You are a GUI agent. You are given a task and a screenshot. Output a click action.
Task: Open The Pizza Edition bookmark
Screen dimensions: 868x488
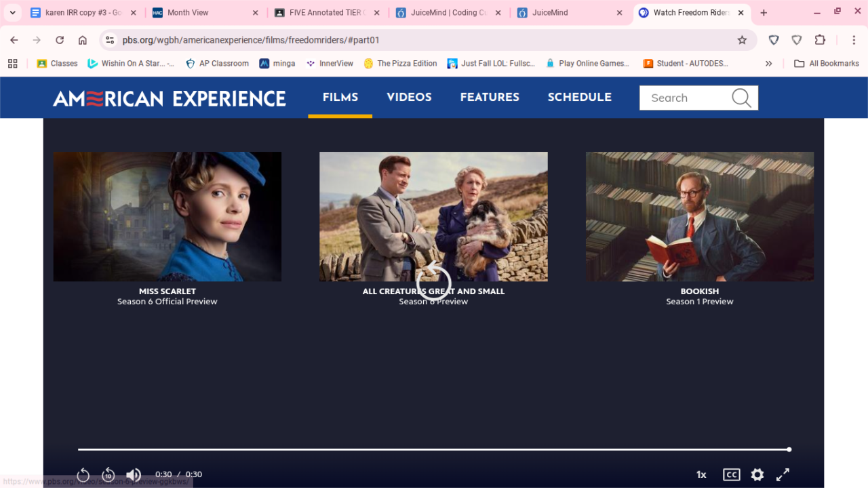point(400,63)
